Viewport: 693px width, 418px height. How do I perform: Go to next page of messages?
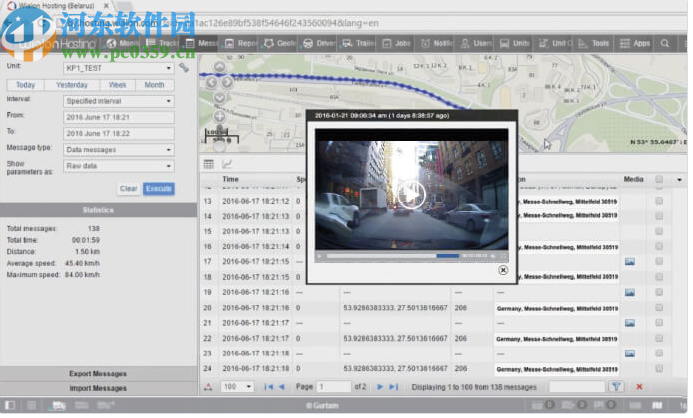point(380,387)
